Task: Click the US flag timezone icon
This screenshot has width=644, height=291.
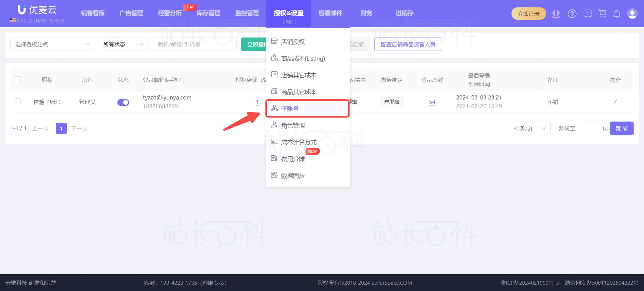Action: [x=13, y=20]
